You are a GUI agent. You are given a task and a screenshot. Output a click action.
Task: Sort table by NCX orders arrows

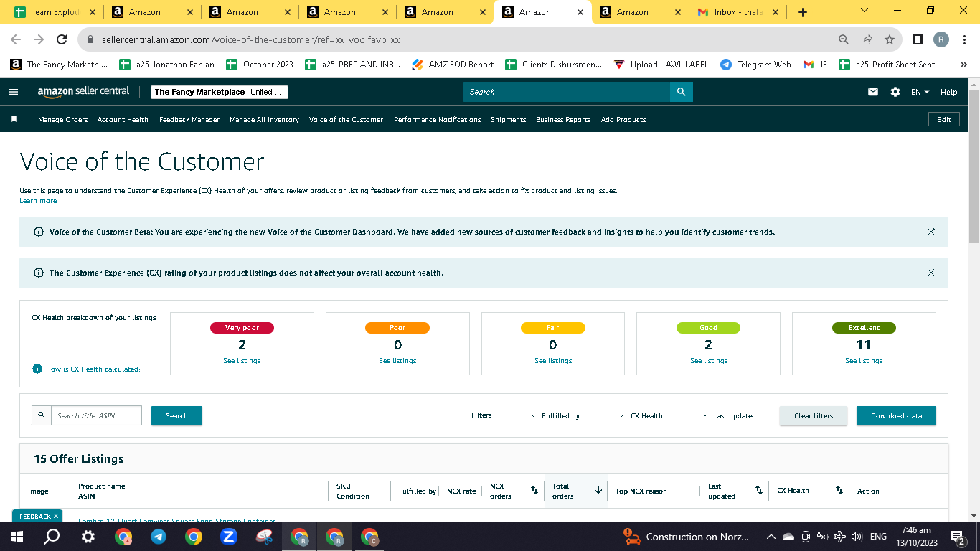point(534,490)
